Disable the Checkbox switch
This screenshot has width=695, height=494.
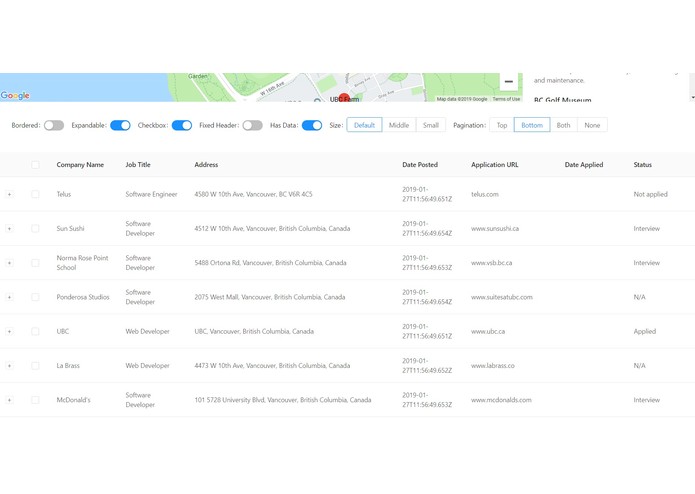tap(182, 125)
